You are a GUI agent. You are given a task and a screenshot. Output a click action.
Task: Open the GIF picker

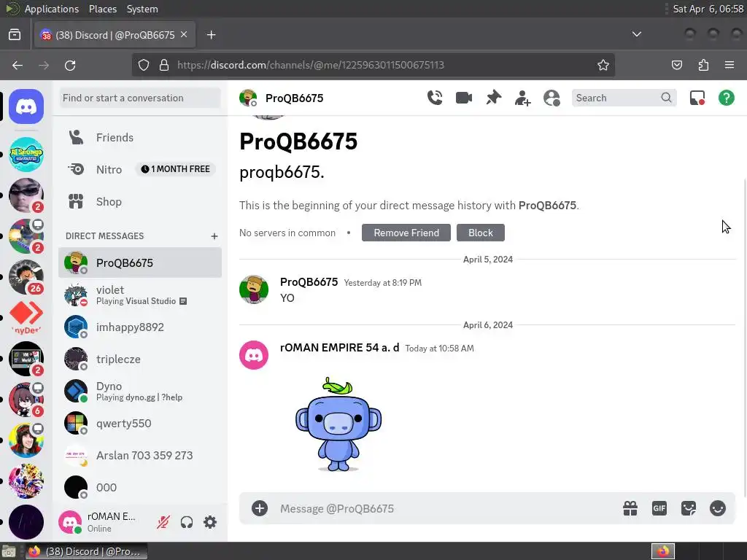[659, 508]
